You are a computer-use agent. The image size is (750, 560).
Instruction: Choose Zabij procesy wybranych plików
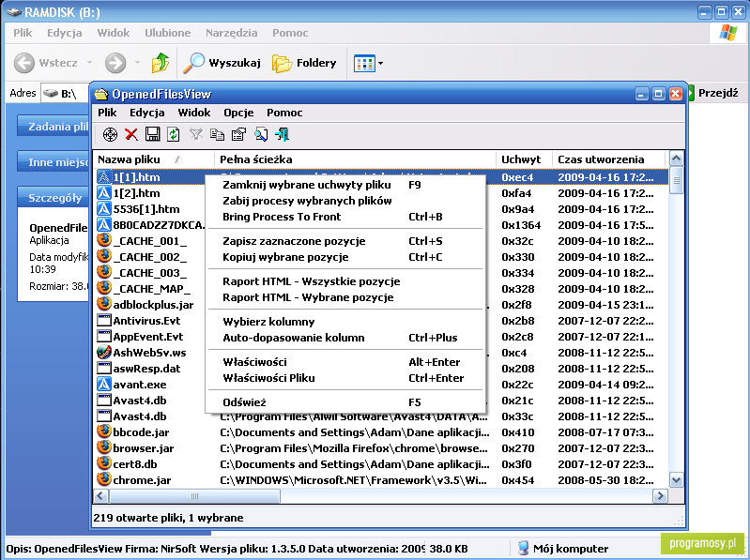pos(345,201)
